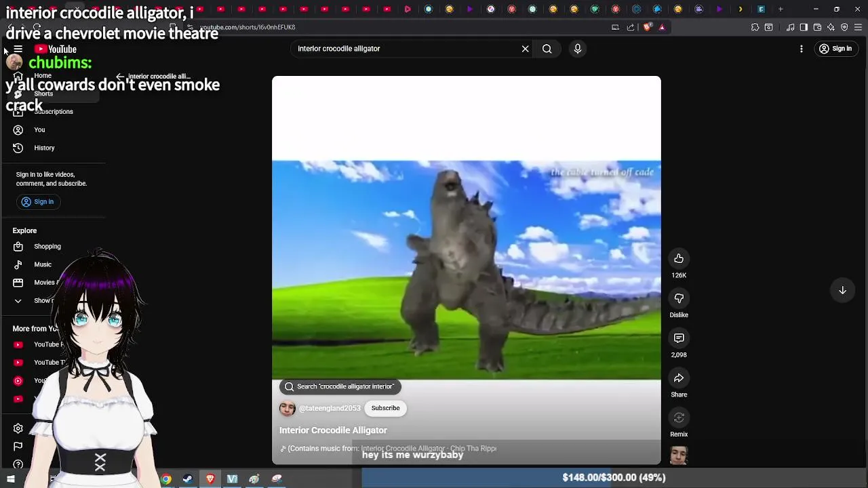Open Subscriptions in the sidebar
This screenshot has height=488, width=868.
click(54, 112)
